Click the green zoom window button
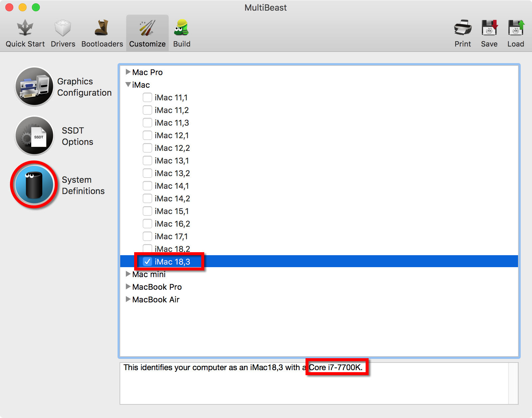The height and width of the screenshot is (418, 532). pos(36,7)
